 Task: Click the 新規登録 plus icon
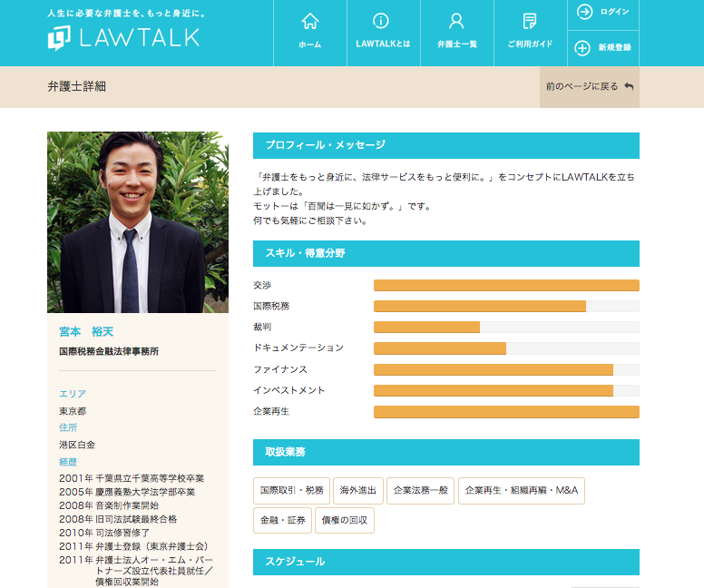pyautogui.click(x=582, y=47)
